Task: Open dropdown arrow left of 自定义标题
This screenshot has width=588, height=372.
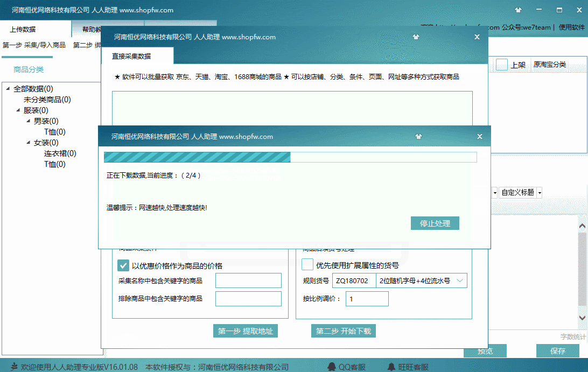Action: [495, 193]
